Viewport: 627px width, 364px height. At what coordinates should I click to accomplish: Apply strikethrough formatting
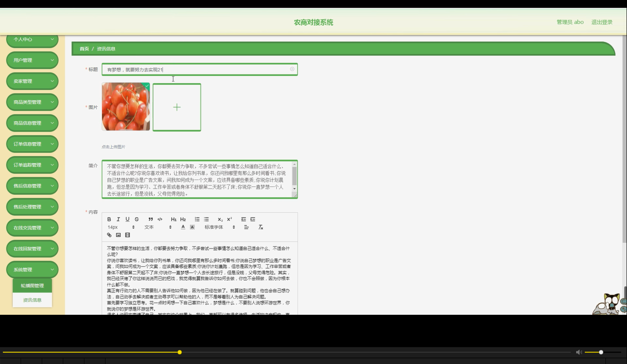pos(136,219)
